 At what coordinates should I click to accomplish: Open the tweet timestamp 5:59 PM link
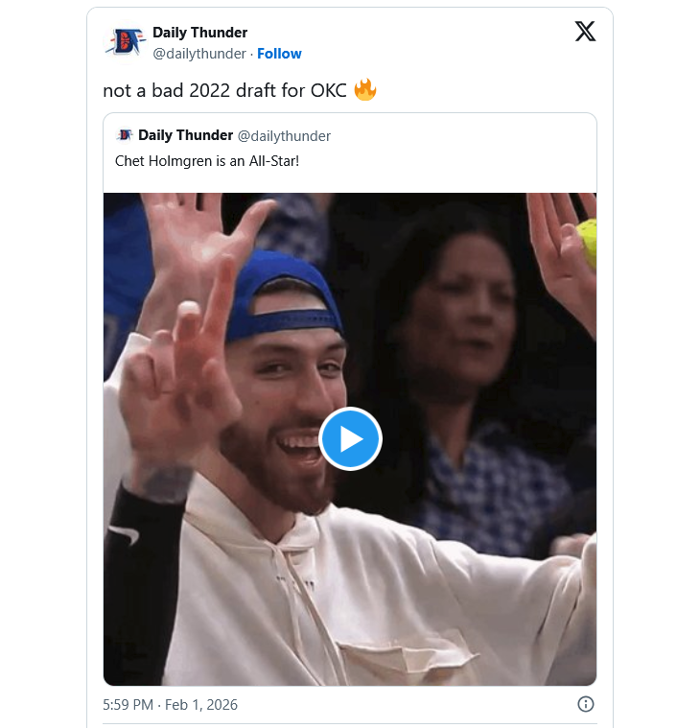click(128, 705)
